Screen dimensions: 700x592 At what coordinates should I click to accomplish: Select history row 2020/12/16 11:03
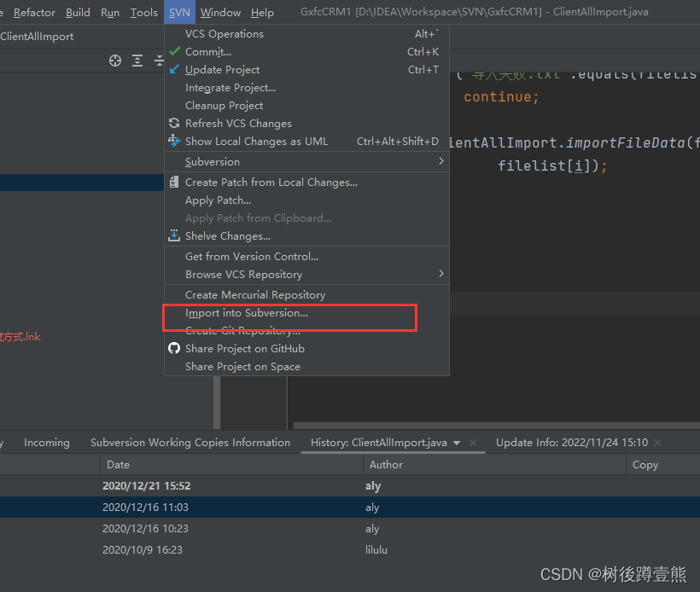click(350, 508)
